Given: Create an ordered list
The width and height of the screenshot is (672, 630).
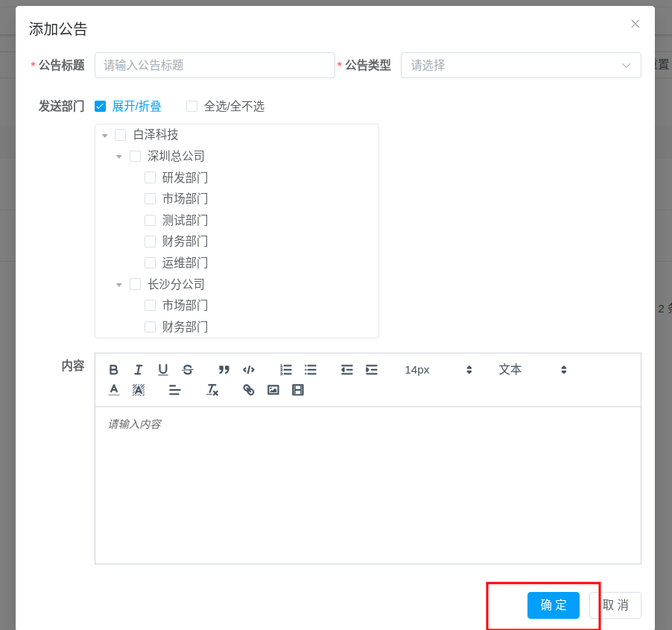Looking at the screenshot, I should (285, 370).
